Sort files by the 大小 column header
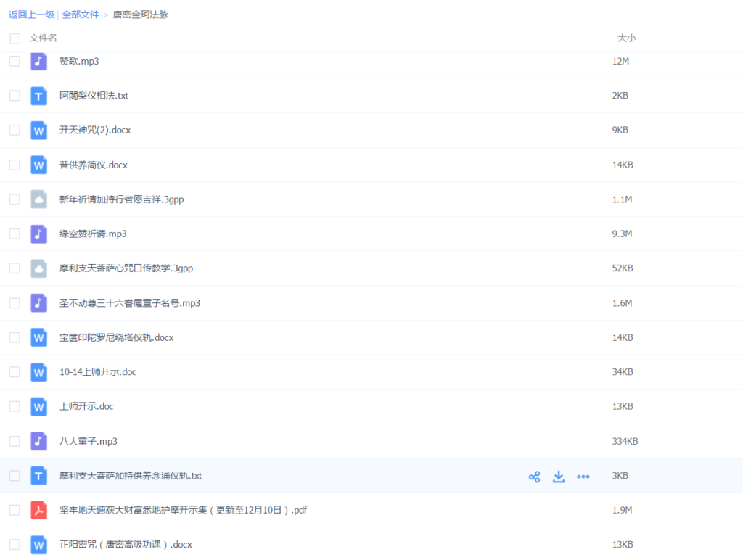743x560 pixels. pyautogui.click(x=626, y=38)
